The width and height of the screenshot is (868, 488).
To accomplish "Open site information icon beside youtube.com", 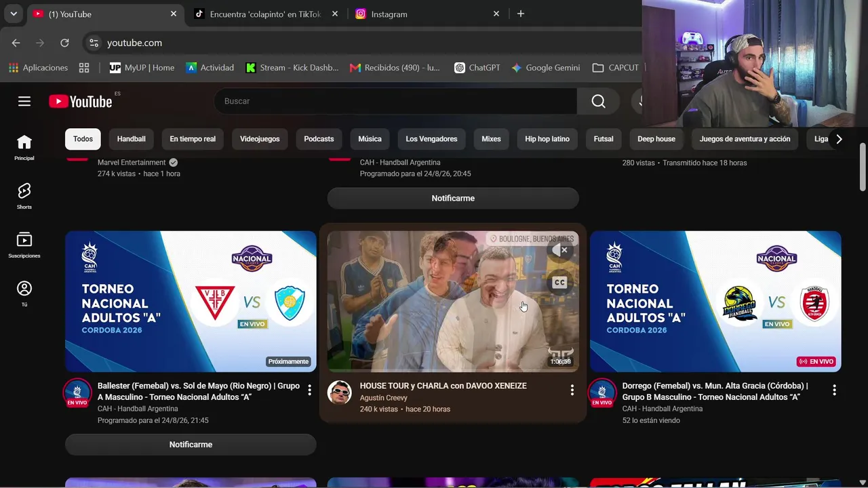I will 94,43.
